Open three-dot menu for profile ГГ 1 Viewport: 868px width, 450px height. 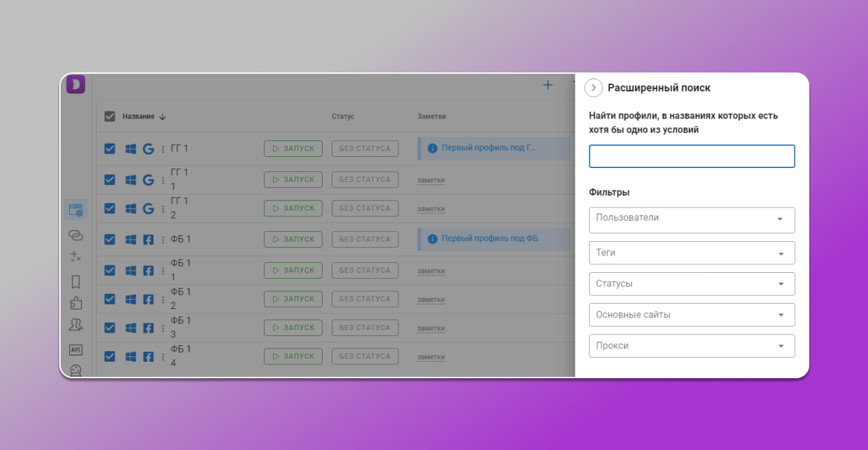[x=163, y=149]
